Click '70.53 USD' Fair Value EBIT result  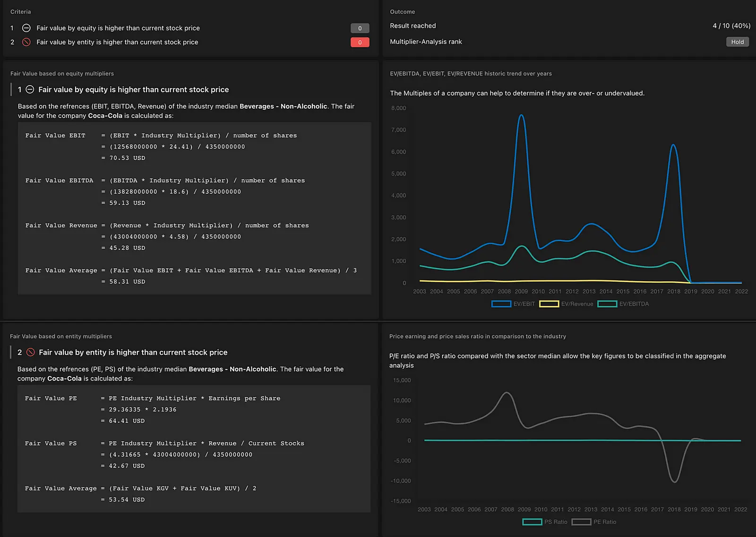(127, 158)
